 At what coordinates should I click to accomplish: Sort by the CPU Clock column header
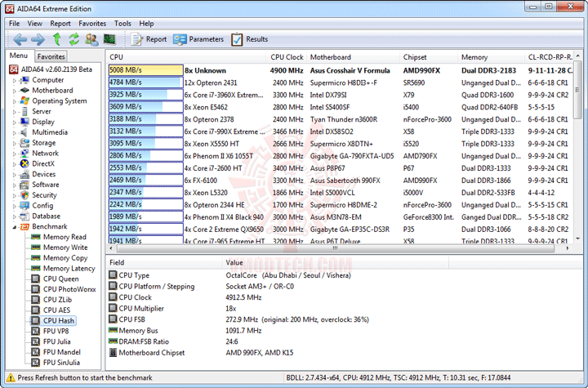point(287,57)
